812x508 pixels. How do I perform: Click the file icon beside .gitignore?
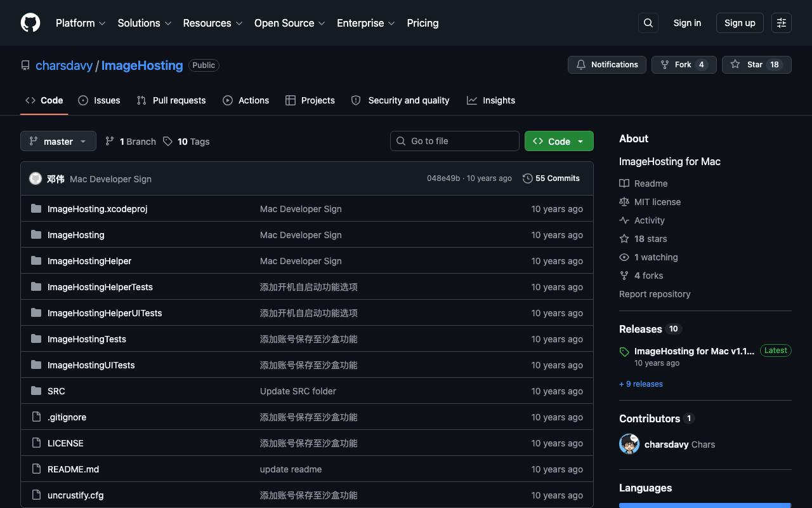pos(36,417)
